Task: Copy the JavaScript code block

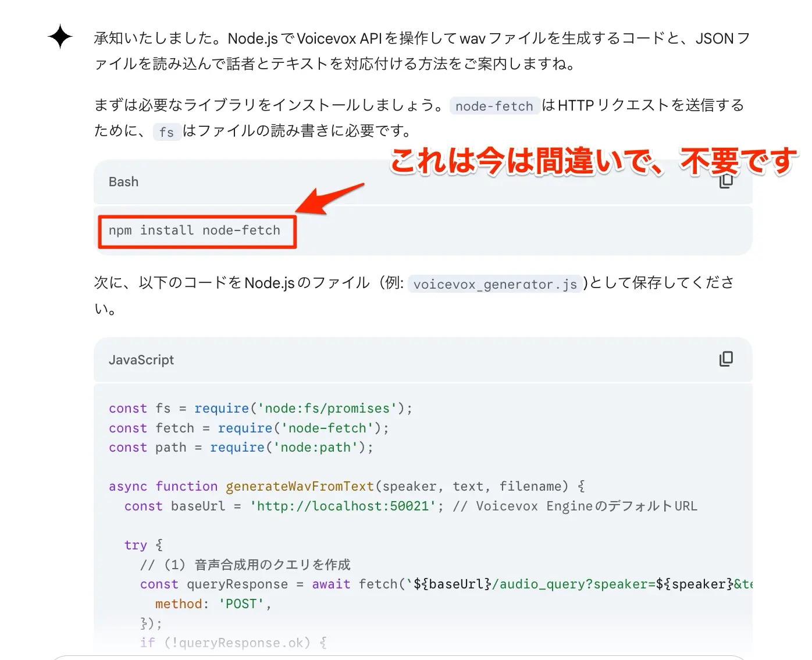Action: coord(726,359)
